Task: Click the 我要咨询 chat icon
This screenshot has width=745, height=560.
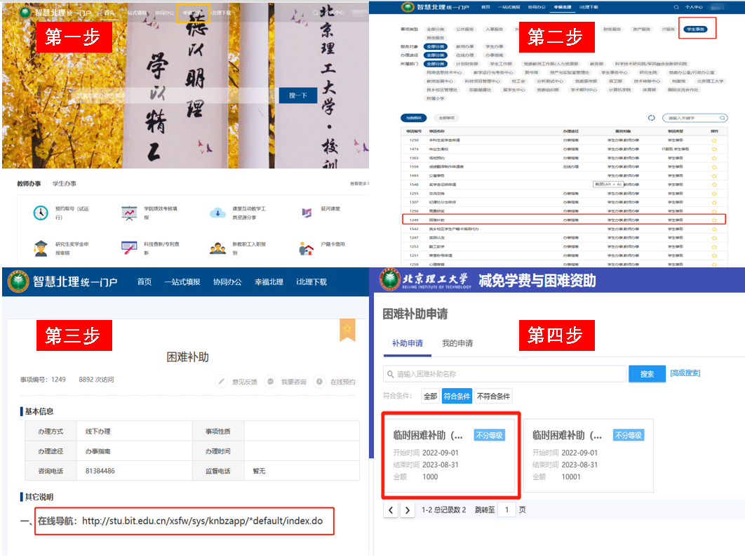Action: tap(270, 381)
